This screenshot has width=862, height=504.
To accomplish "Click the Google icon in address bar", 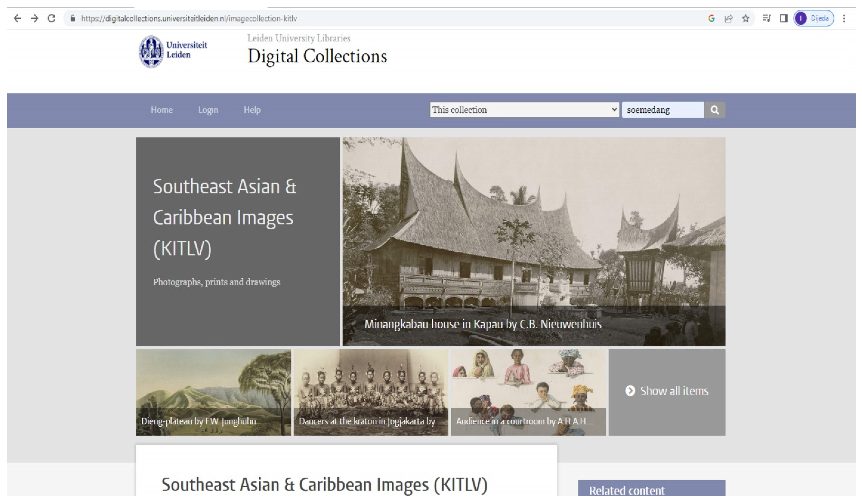I will 712,18.
